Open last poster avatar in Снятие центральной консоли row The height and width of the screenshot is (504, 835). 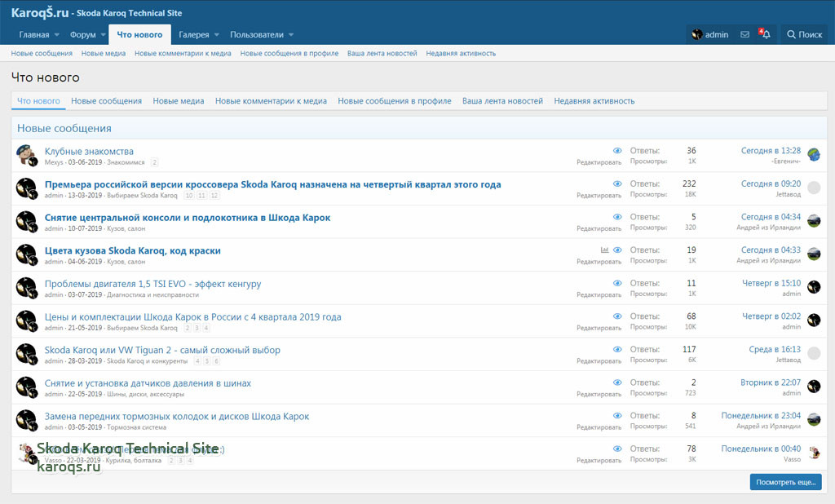point(814,220)
